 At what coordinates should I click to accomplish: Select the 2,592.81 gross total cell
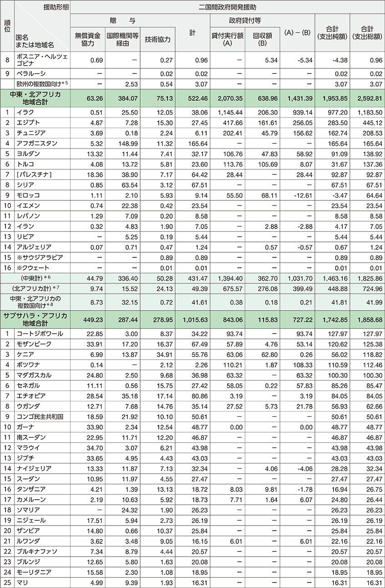(367, 98)
